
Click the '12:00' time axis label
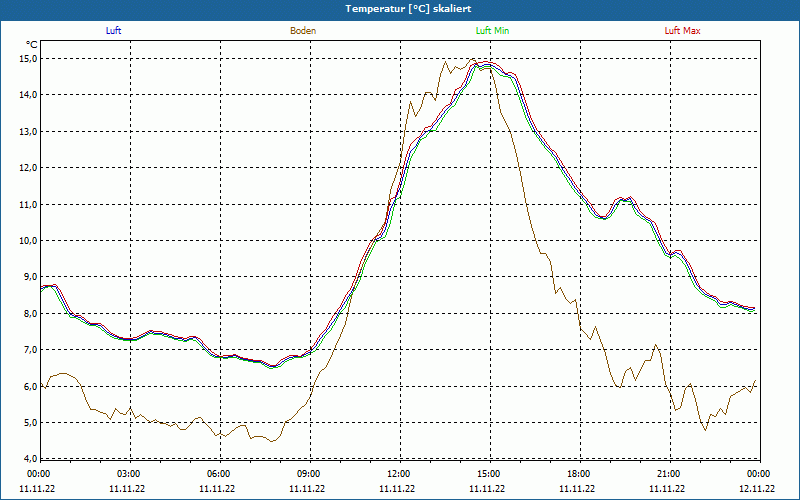pos(397,474)
